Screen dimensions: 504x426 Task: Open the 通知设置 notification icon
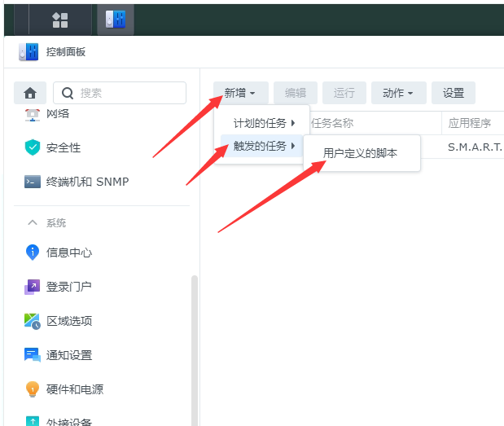[x=33, y=355]
